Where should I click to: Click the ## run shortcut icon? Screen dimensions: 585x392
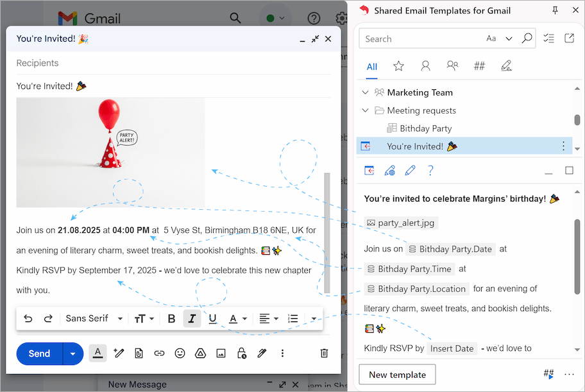[548, 374]
